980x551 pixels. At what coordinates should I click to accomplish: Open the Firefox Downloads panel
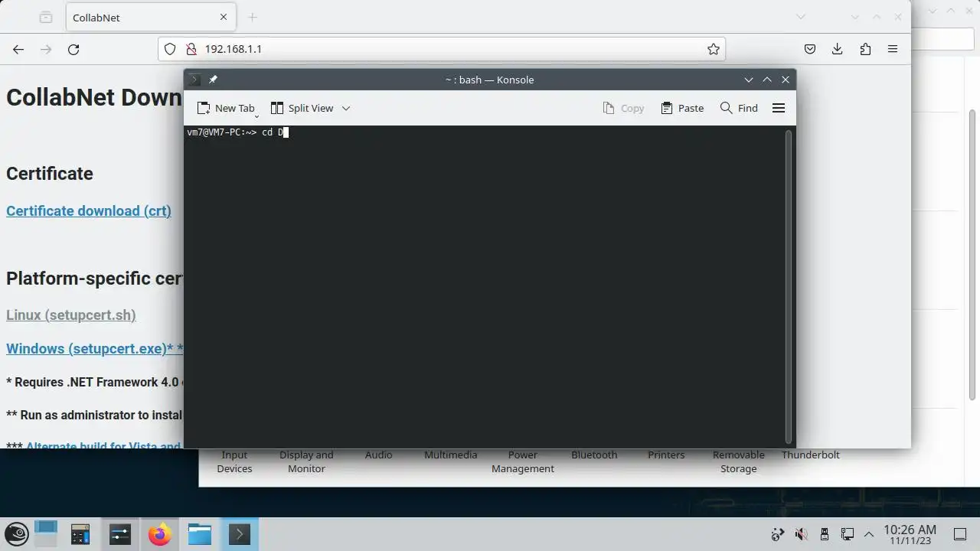point(838,49)
